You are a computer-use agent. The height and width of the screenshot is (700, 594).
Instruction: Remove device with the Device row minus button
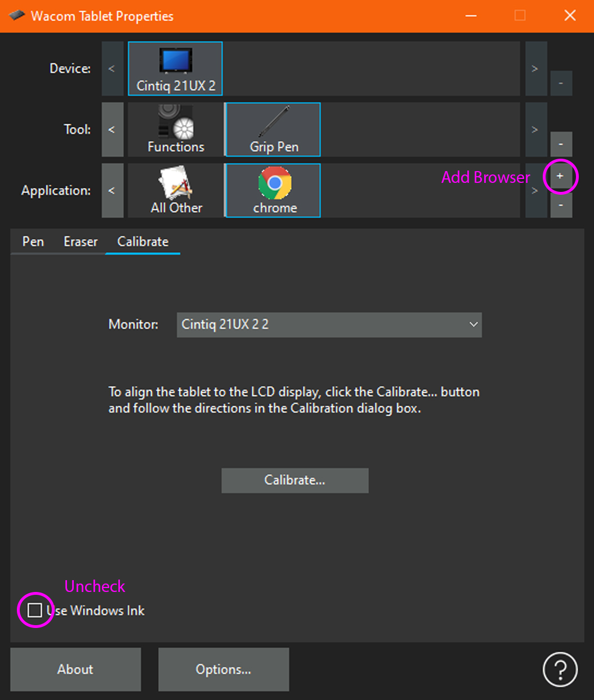tap(561, 83)
